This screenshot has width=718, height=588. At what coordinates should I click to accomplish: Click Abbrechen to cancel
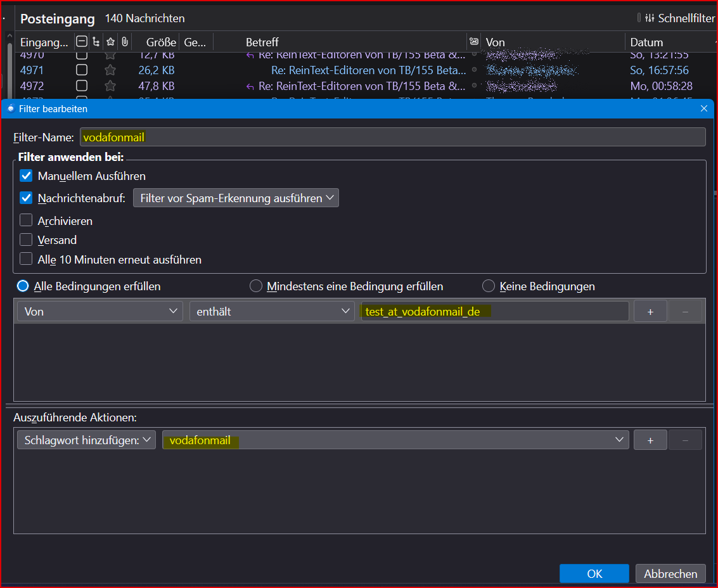coord(670,574)
